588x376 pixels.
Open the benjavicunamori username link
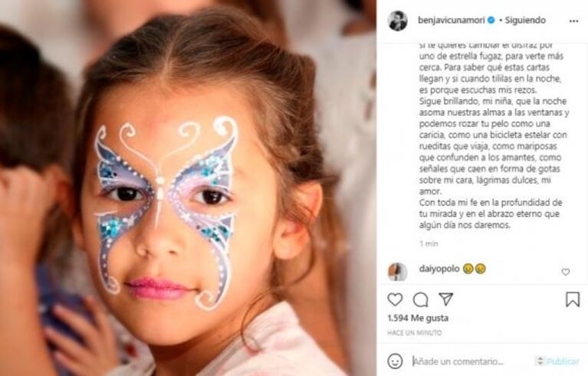[452, 20]
